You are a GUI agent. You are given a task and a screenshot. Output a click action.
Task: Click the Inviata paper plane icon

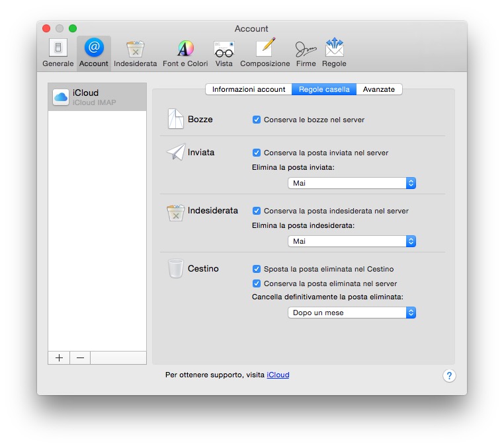click(x=176, y=151)
